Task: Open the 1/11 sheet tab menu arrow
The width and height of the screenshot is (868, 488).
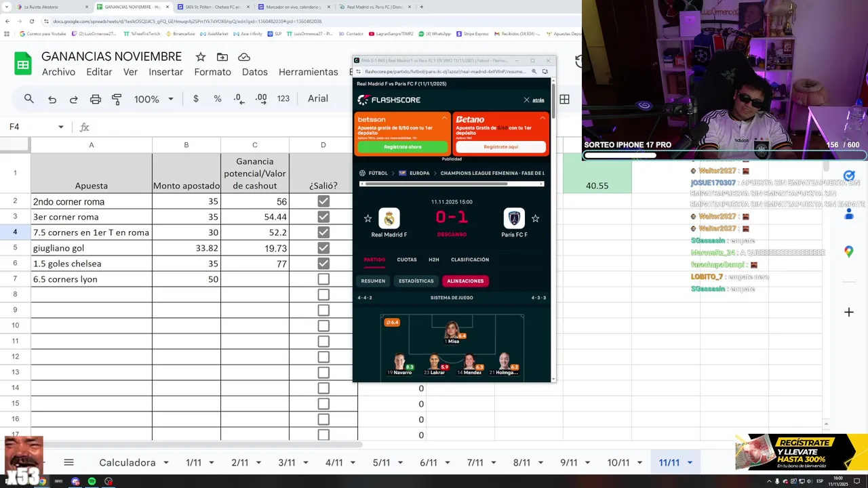Action: click(x=211, y=463)
